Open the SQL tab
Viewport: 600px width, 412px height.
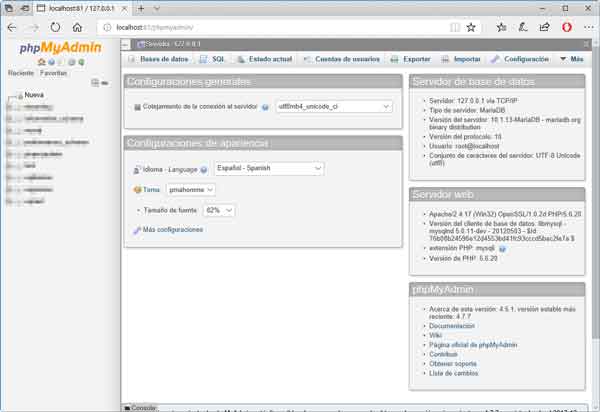coord(212,59)
